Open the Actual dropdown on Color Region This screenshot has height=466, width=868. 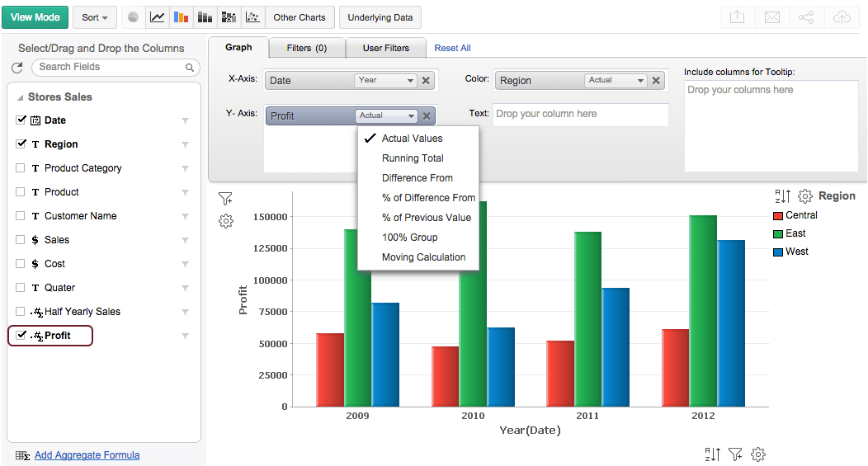click(616, 81)
